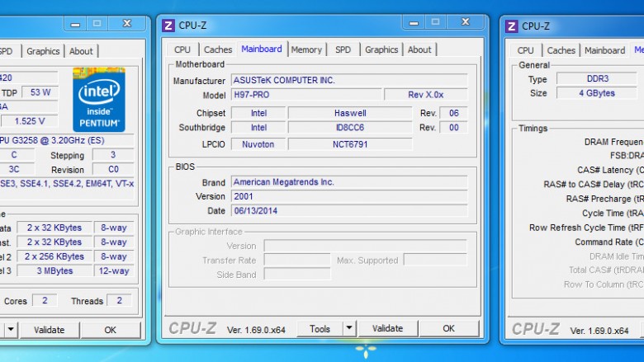Select the Mainboard tab in the middle window
Viewport: 644px width, 362px height.
pyautogui.click(x=262, y=49)
